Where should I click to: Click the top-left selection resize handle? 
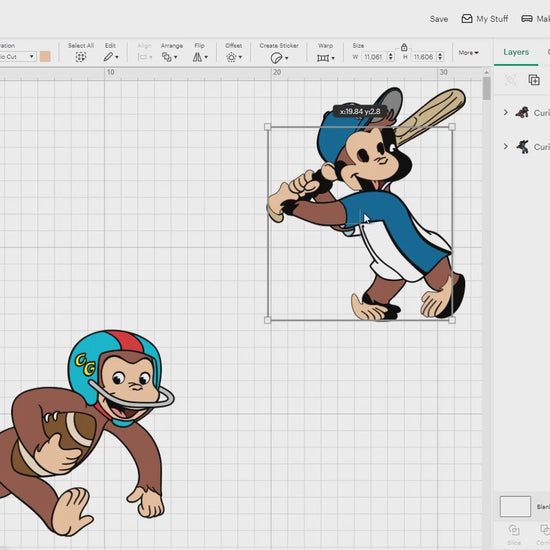[267, 127]
